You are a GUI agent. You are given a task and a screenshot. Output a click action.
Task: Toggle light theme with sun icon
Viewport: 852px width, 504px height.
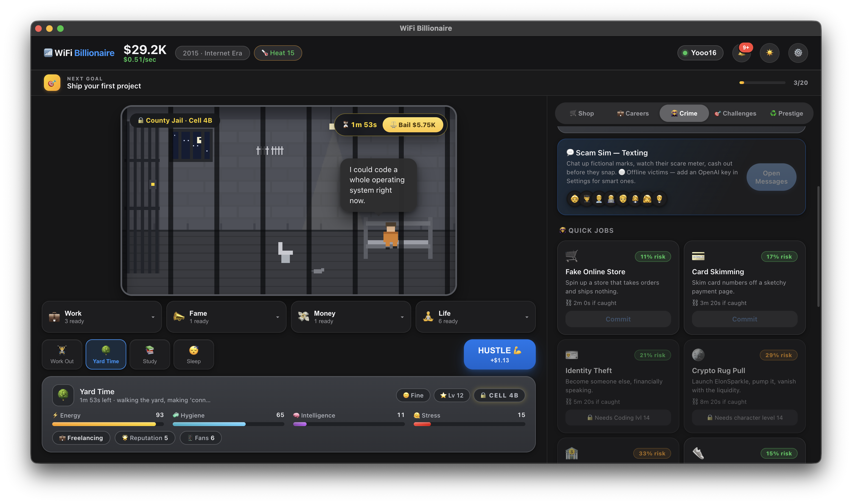pyautogui.click(x=769, y=53)
